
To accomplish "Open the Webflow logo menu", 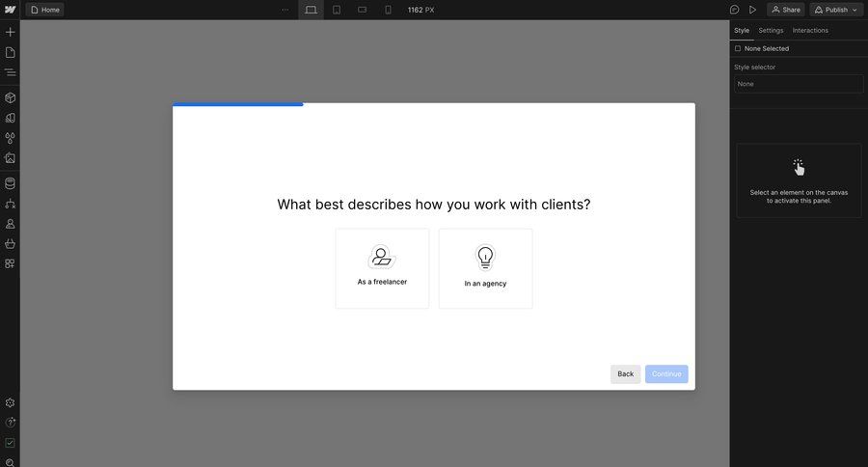I will coord(10,10).
